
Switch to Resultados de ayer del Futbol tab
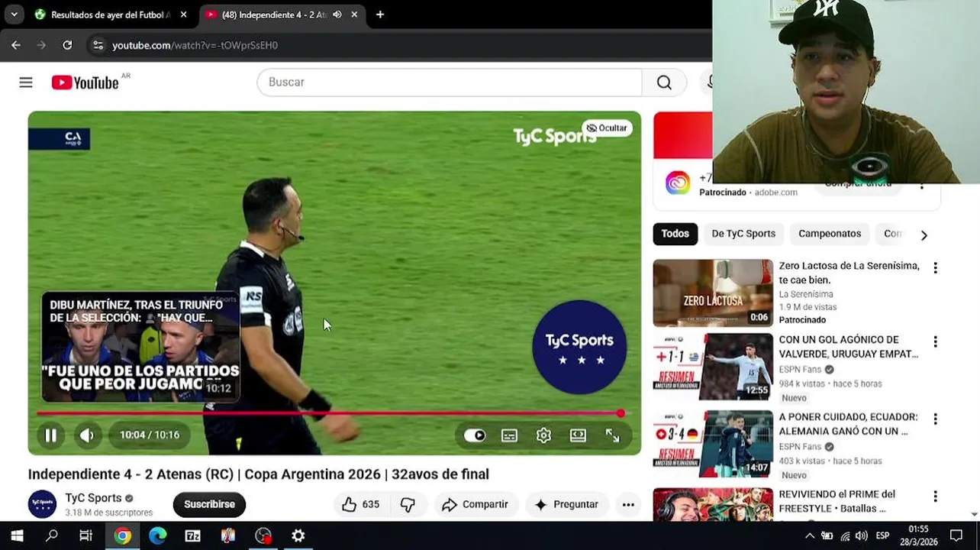coord(111,15)
